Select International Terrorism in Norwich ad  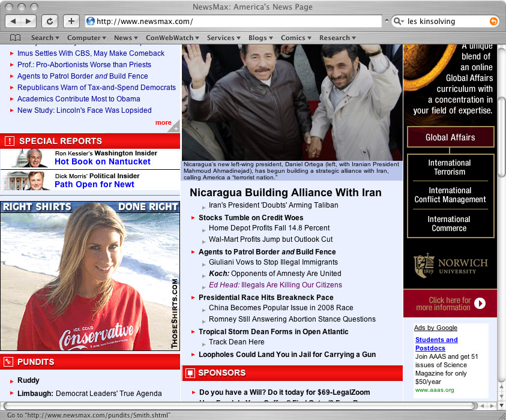coord(450,167)
